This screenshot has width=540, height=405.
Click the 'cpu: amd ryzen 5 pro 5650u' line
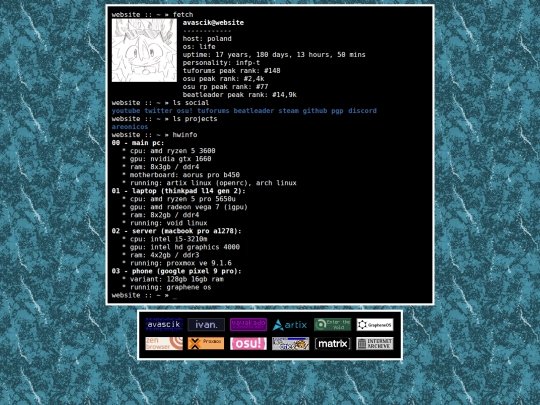pos(179,199)
